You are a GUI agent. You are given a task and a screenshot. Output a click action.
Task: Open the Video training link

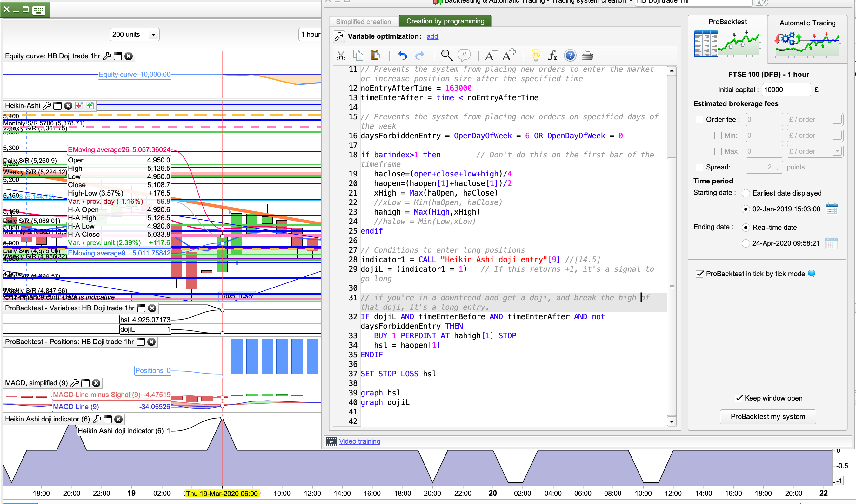pyautogui.click(x=359, y=441)
